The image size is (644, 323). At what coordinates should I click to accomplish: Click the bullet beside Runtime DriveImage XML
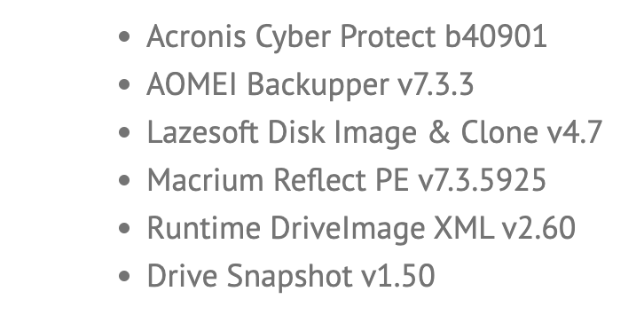124,228
